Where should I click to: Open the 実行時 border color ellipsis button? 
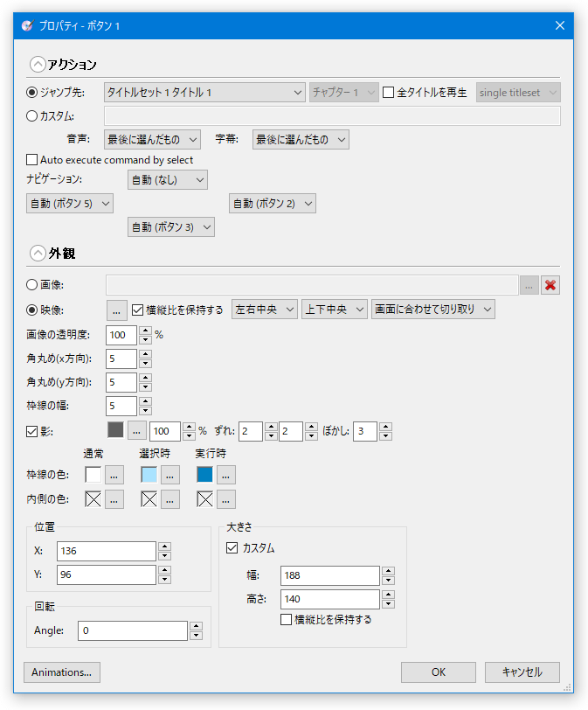(x=226, y=475)
